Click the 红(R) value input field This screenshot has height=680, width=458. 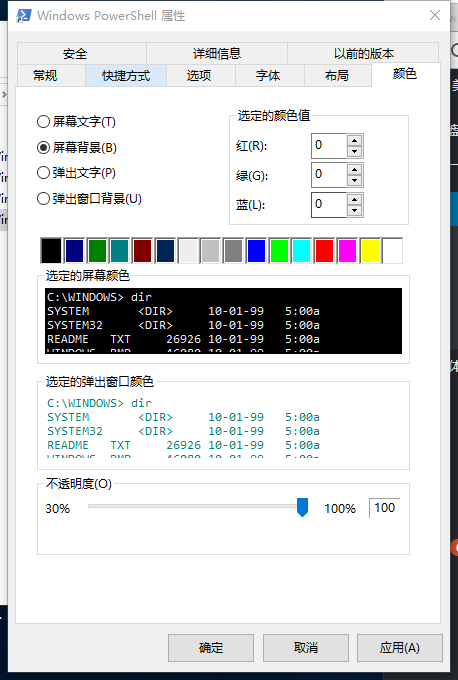coord(329,146)
